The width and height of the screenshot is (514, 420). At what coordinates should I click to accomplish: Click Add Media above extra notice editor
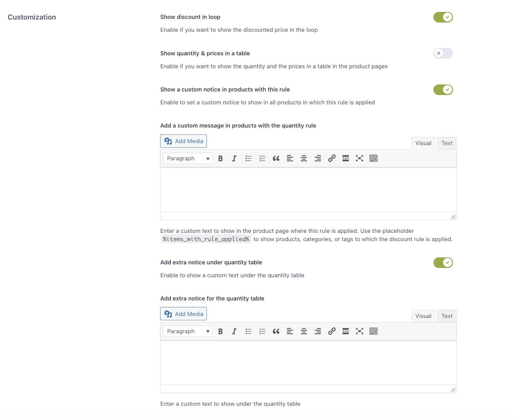[184, 314]
